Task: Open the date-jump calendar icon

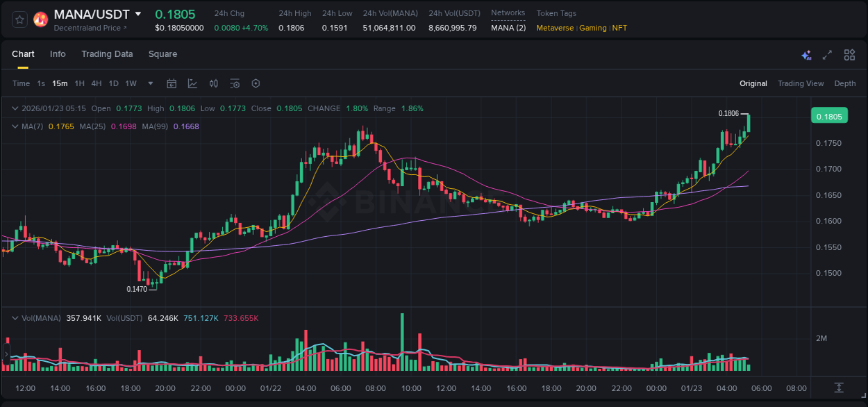Action: 172,83
